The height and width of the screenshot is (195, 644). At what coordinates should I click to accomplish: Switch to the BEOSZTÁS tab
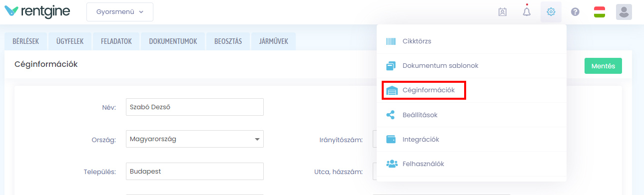pyautogui.click(x=228, y=41)
